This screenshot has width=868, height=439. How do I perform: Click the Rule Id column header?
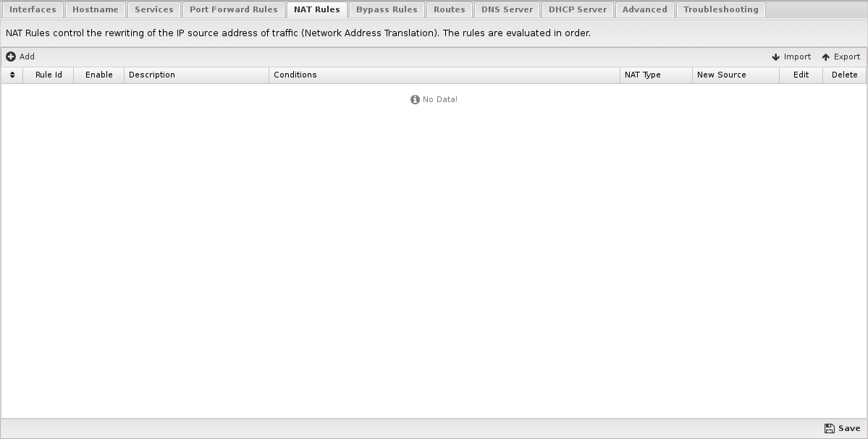coord(49,75)
